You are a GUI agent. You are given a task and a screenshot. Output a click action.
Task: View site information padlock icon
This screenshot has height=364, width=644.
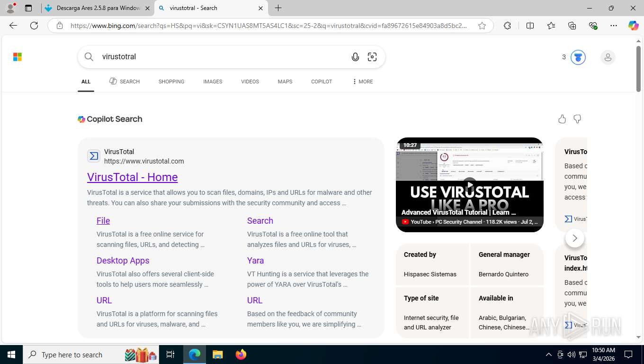(x=59, y=26)
